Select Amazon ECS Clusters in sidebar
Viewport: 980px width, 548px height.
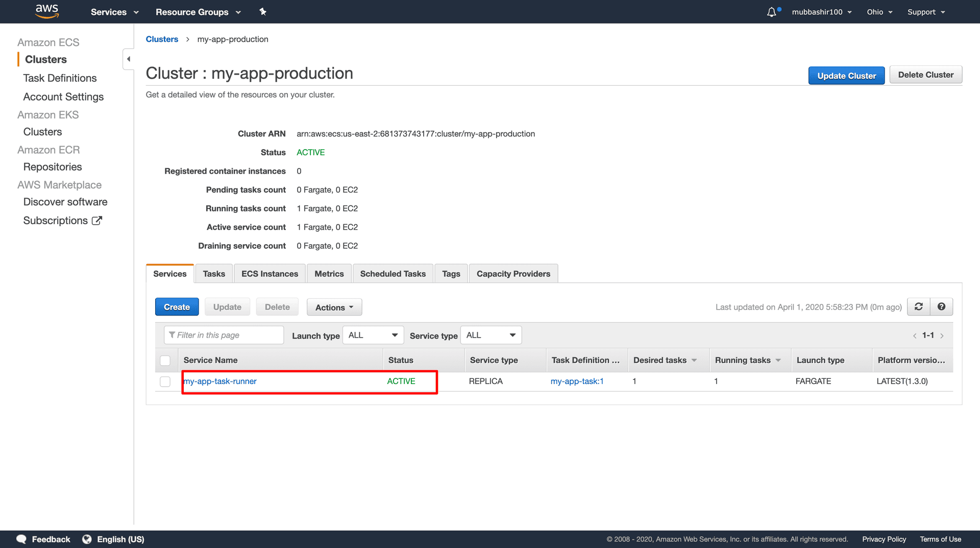(46, 59)
